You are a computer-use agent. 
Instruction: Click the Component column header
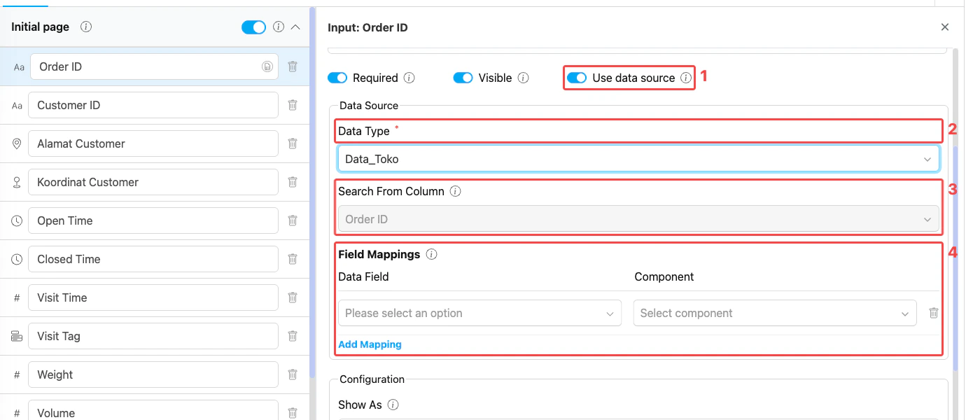[664, 277]
